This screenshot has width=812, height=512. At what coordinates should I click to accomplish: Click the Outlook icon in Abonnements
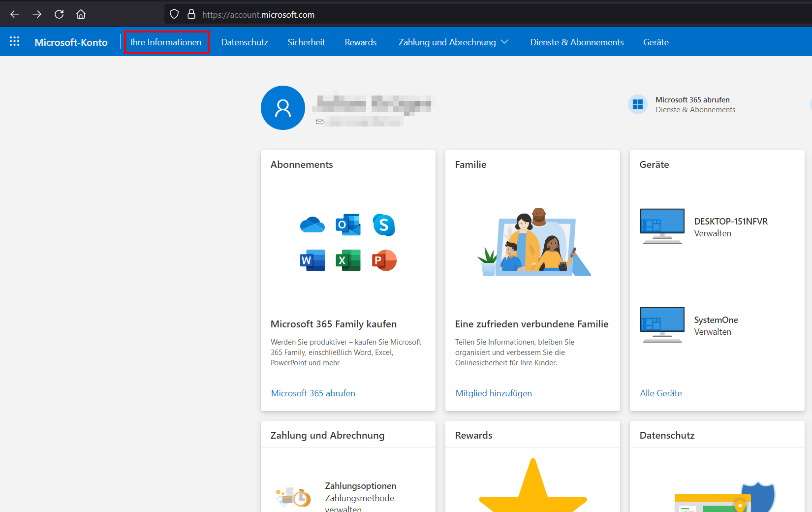348,224
